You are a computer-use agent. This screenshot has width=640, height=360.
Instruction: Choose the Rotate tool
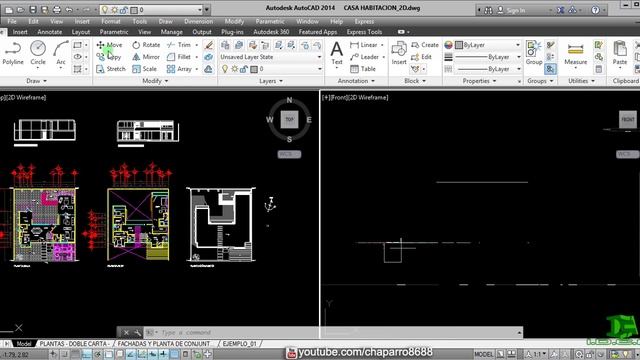coord(146,45)
